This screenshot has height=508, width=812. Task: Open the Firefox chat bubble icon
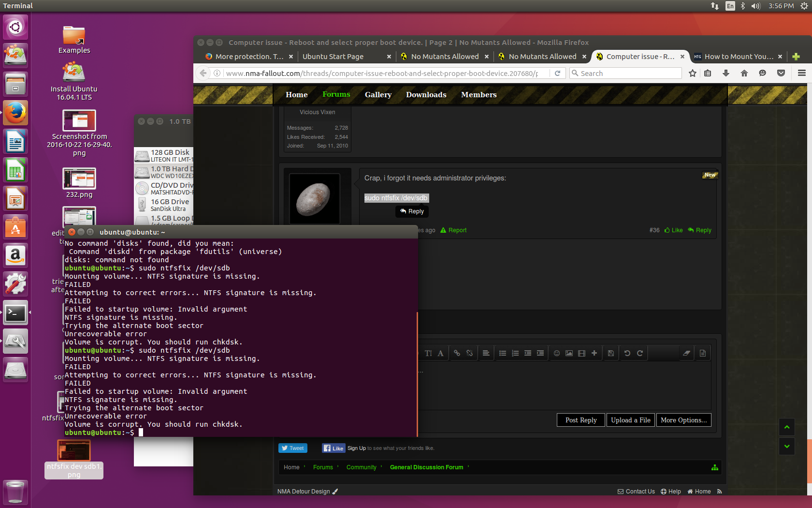(x=763, y=73)
